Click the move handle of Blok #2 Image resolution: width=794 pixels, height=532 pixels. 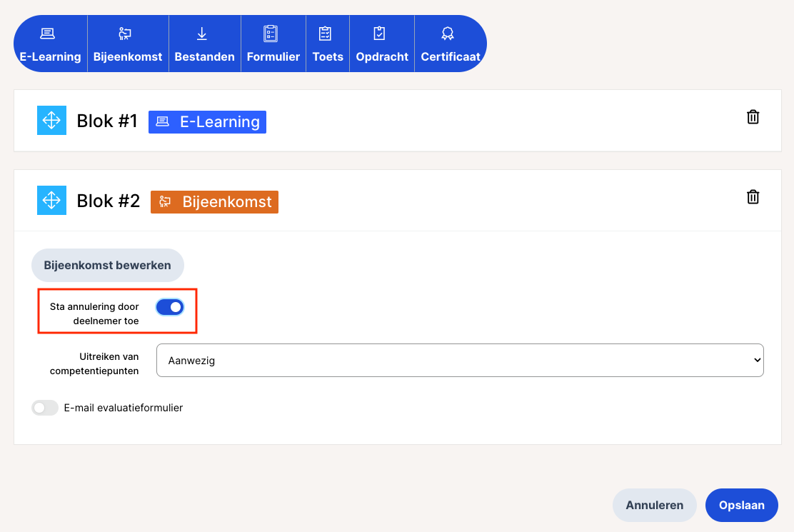click(51, 201)
